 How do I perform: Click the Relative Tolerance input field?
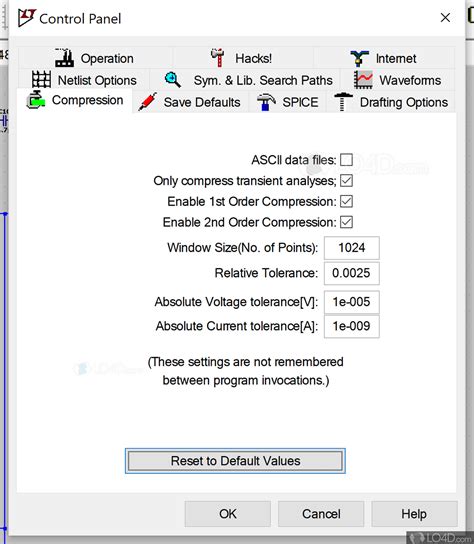(x=352, y=273)
